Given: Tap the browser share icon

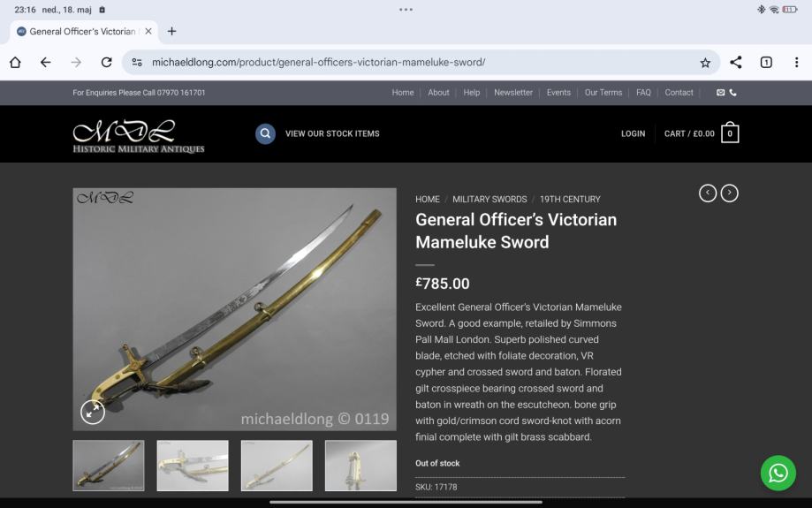Looking at the screenshot, I should point(735,62).
